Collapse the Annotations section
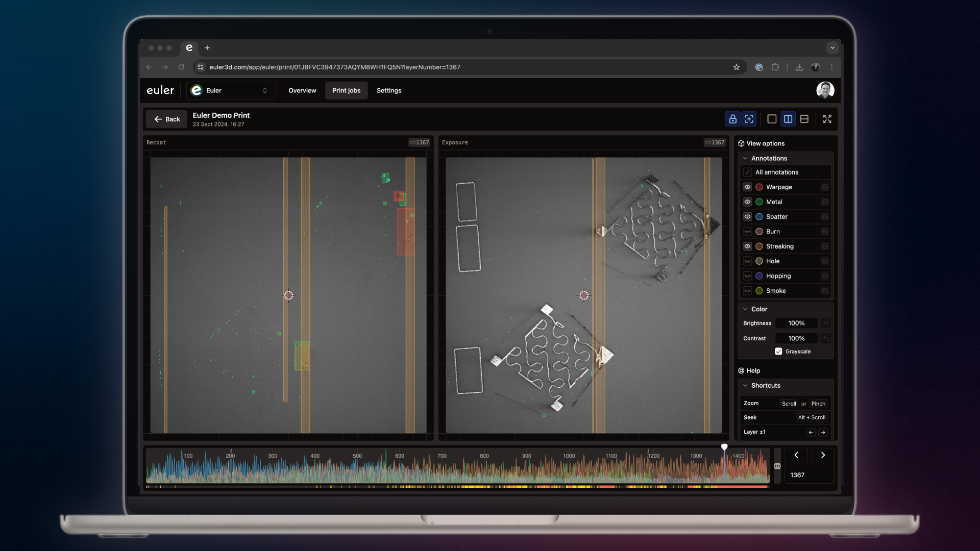Image resolution: width=980 pixels, height=551 pixels. 745,158
